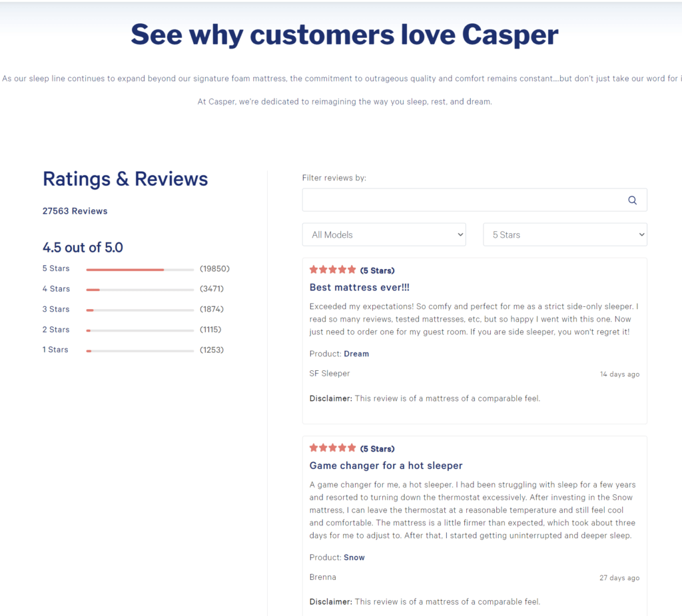
Task: Click the 5 Stars rating progress bar
Action: click(139, 268)
